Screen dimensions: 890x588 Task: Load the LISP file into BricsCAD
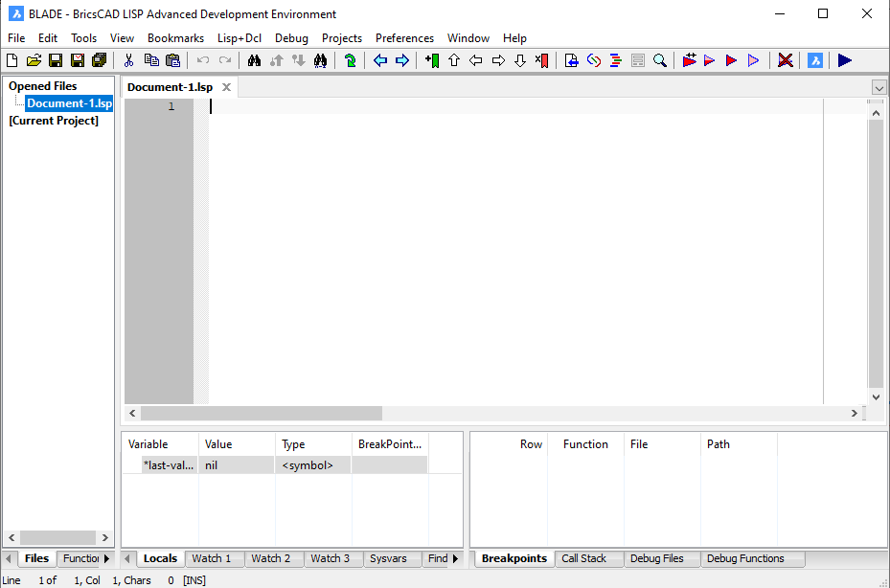(x=813, y=60)
